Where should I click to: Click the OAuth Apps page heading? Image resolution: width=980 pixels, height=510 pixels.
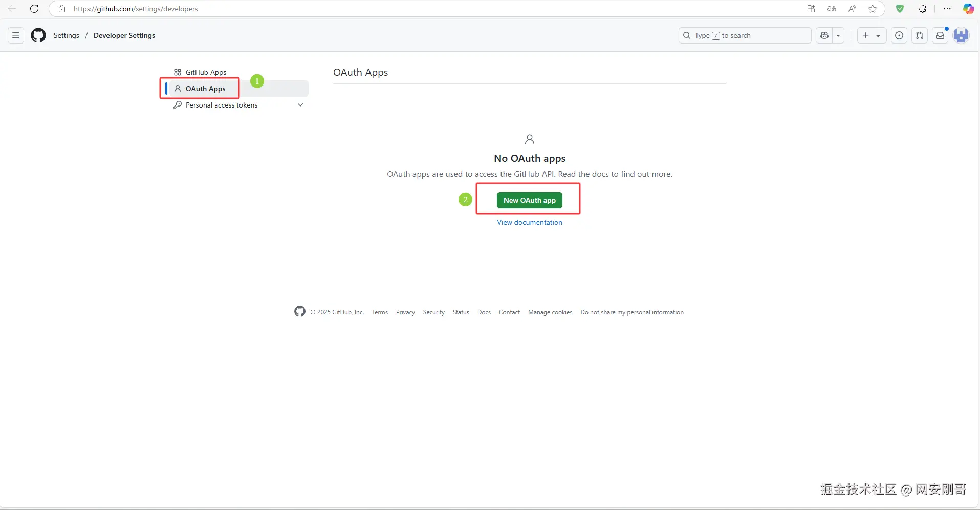(361, 72)
